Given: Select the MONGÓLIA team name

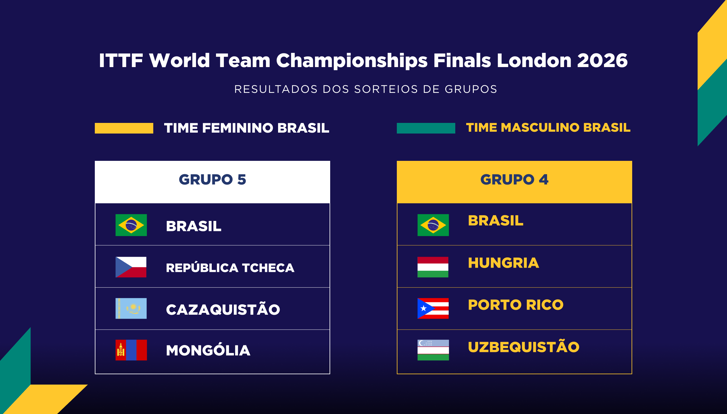Looking at the screenshot, I should tap(208, 351).
